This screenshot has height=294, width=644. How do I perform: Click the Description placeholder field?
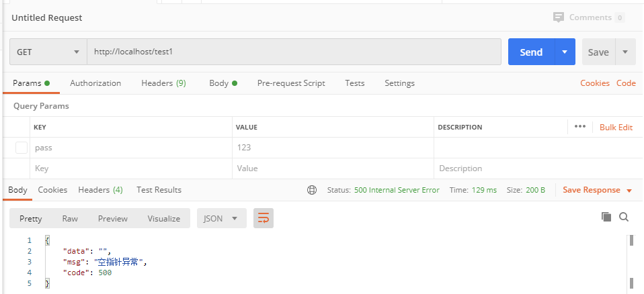point(538,168)
